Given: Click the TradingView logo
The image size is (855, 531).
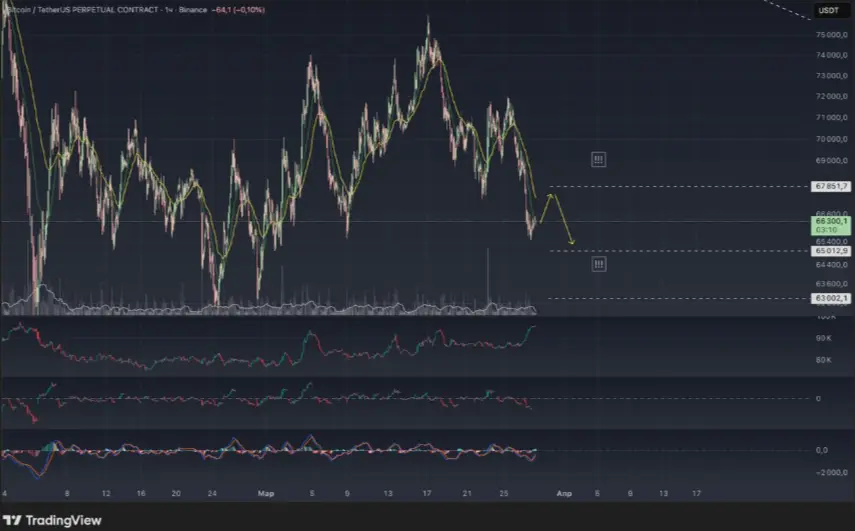Looking at the screenshot, I should point(52,520).
